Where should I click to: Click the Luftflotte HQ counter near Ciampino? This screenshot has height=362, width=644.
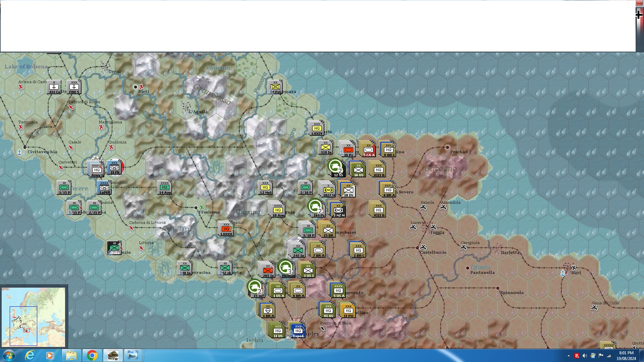pyautogui.click(x=105, y=188)
